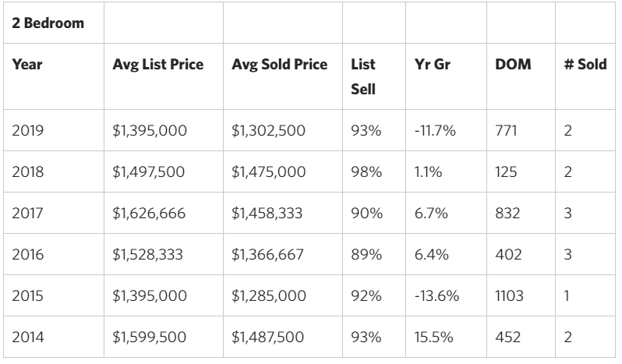Click the $1,497,500 list price cell
The height and width of the screenshot is (364, 622).
pyautogui.click(x=150, y=171)
